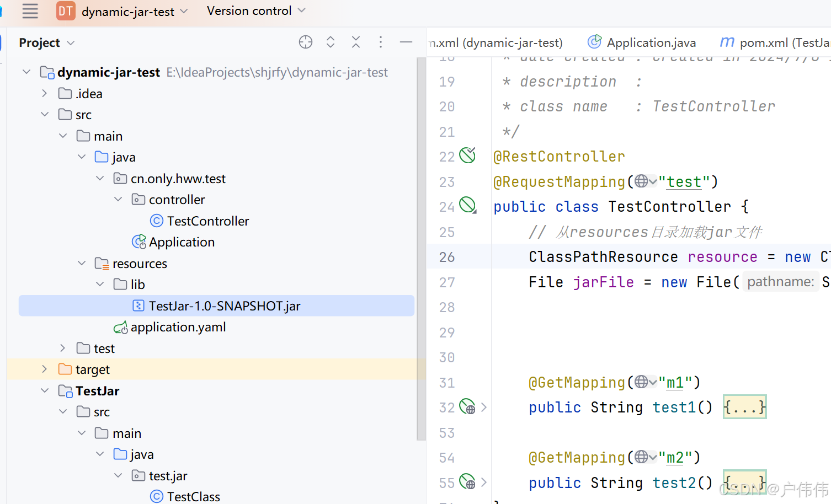Click the java source folder icon under dynamic-jar-test
This screenshot has height=504, width=831.
point(102,157)
